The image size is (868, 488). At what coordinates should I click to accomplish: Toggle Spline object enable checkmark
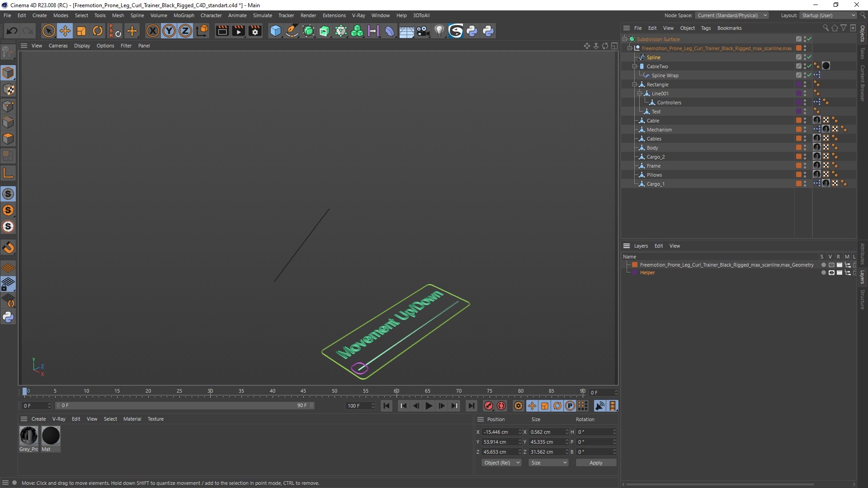(x=810, y=57)
